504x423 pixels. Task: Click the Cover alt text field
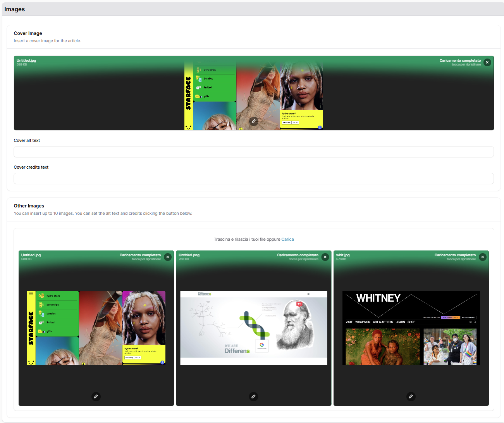pyautogui.click(x=254, y=152)
